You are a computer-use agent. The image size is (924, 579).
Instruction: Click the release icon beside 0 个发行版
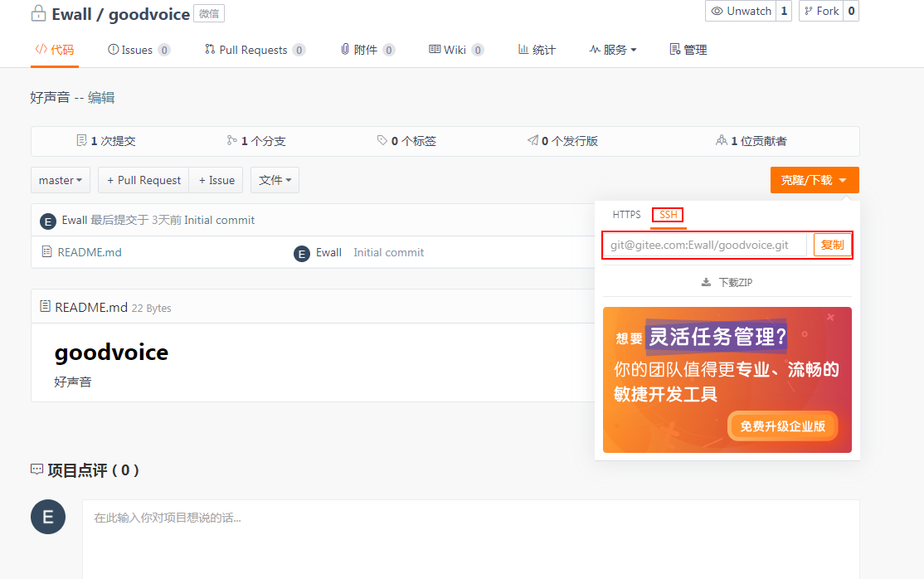tap(533, 140)
